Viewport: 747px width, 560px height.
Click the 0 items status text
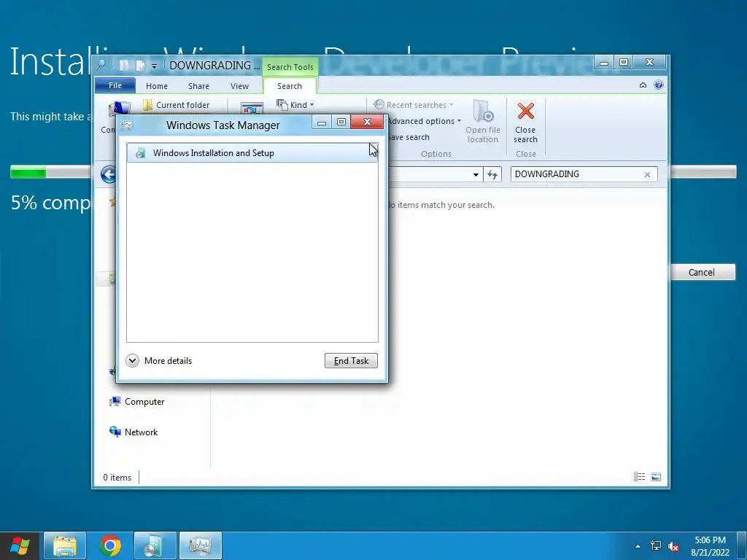pyautogui.click(x=117, y=477)
